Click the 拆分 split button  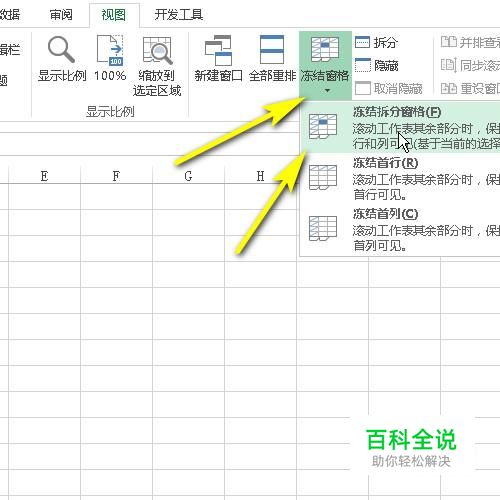tap(377, 43)
